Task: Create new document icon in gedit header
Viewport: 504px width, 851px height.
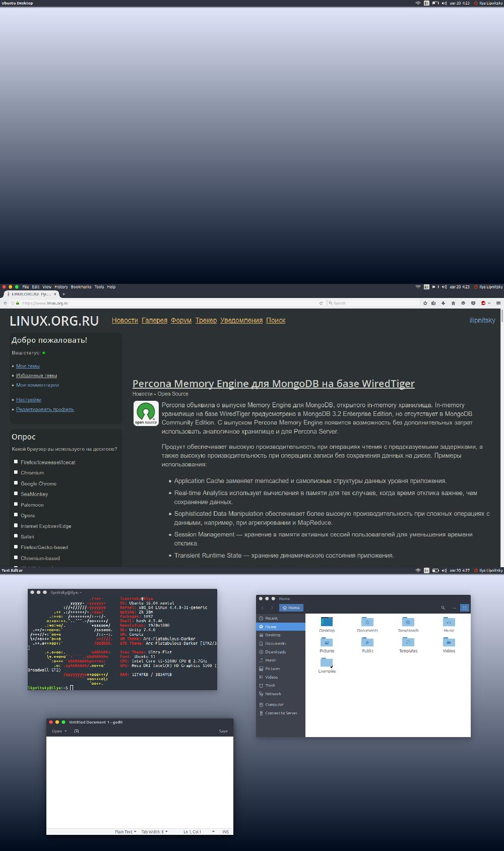Action: coord(77,731)
